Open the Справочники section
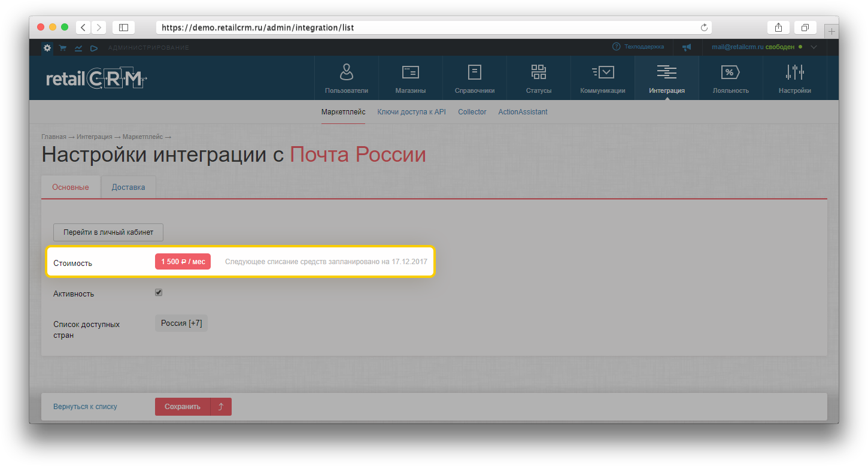This screenshot has width=868, height=466. [x=475, y=78]
